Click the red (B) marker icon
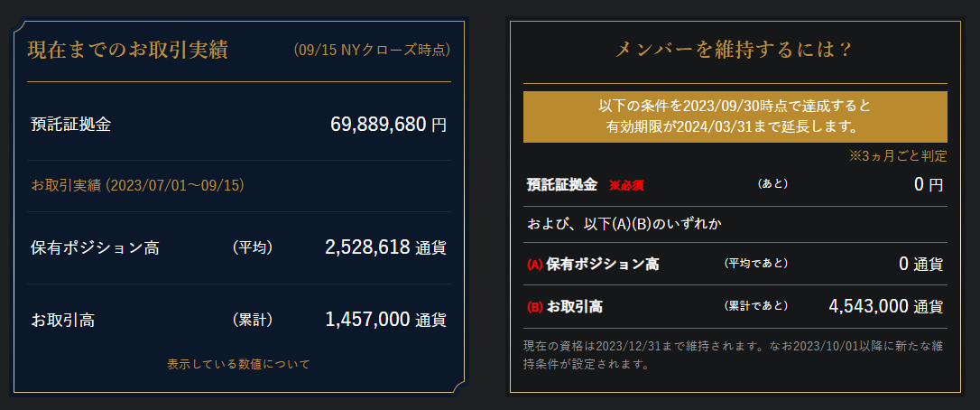Screen dimensions: 980x410 533,306
